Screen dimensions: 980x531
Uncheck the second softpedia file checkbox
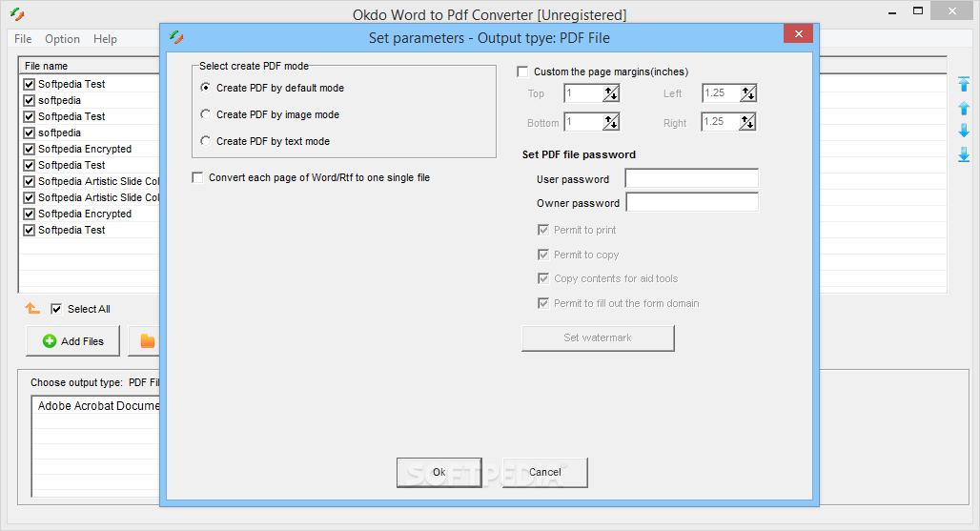click(29, 133)
